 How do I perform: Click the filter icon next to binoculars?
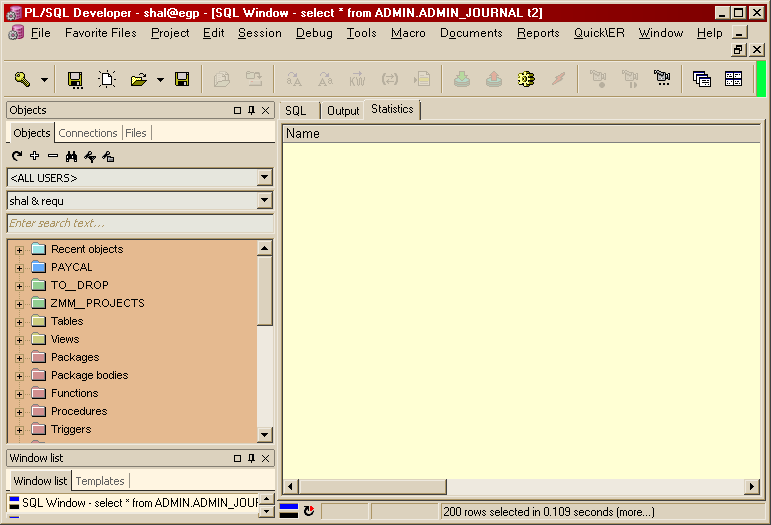(x=89, y=156)
